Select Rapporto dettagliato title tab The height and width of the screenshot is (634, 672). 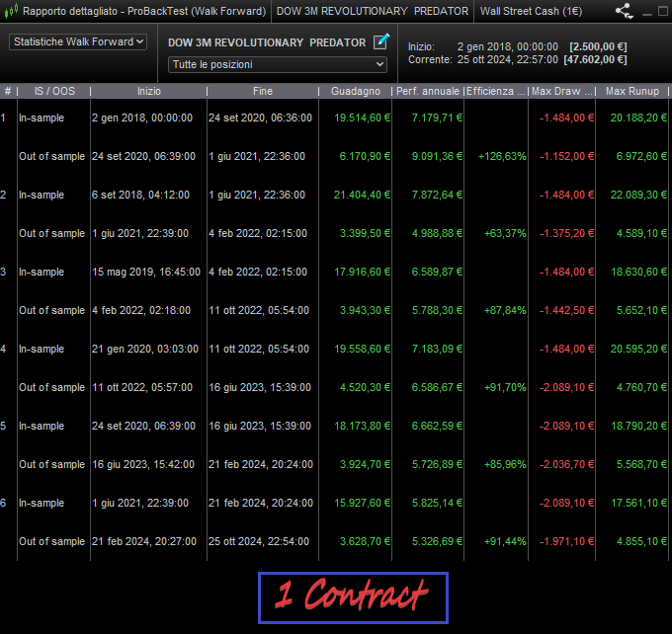pos(144,11)
